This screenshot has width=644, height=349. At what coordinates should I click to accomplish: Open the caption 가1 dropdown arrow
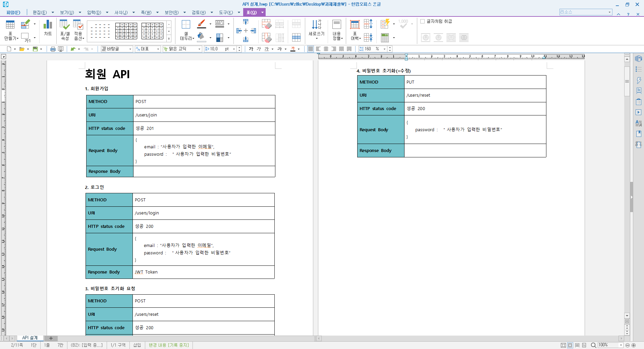pyautogui.click(x=35, y=38)
